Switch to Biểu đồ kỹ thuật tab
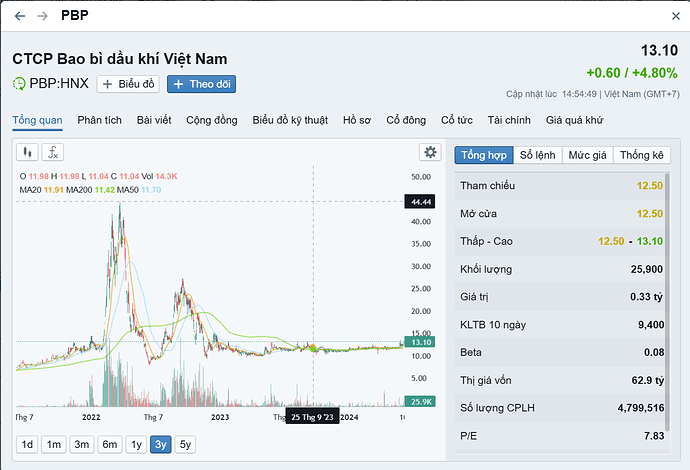Screen dimensions: 690x470 290,120
